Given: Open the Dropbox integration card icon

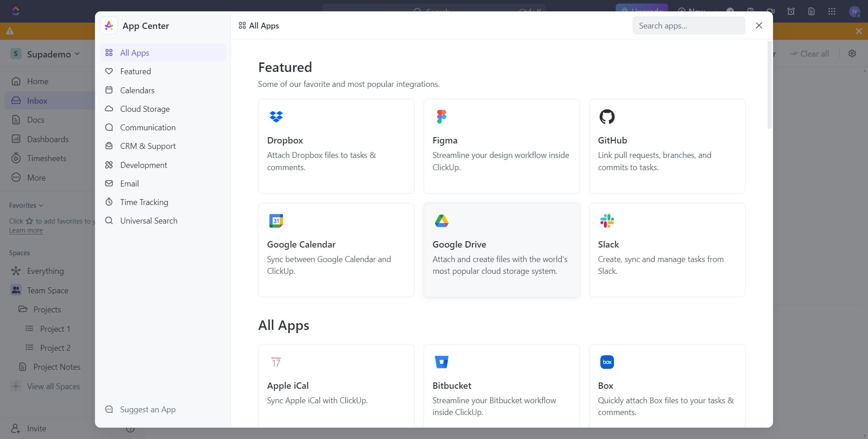Looking at the screenshot, I should point(276,116).
